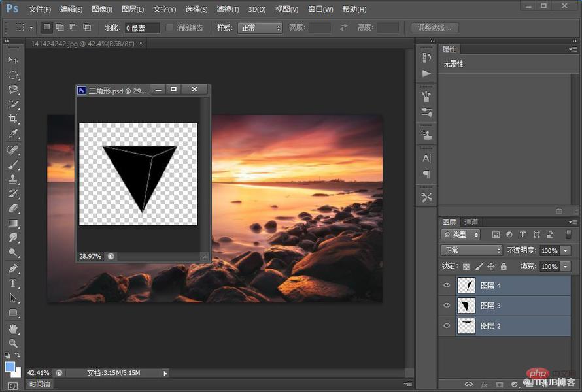Select the Healing Brush tool
The image size is (582, 392).
(x=13, y=150)
